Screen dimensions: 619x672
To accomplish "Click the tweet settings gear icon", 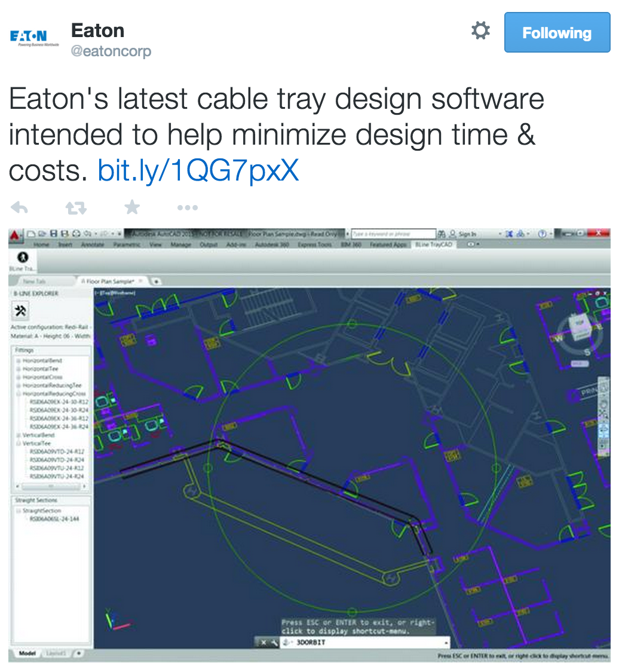I will pos(480,31).
